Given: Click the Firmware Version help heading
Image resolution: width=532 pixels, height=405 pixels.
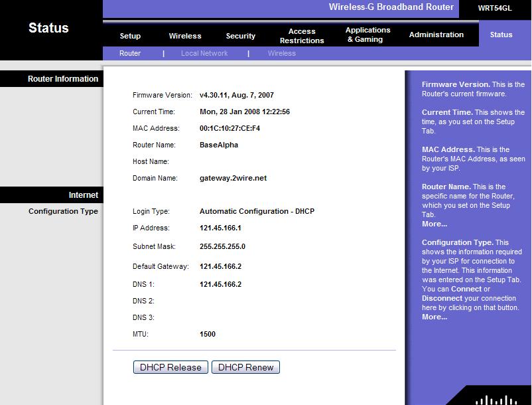Looking at the screenshot, I should pyautogui.click(x=456, y=84).
